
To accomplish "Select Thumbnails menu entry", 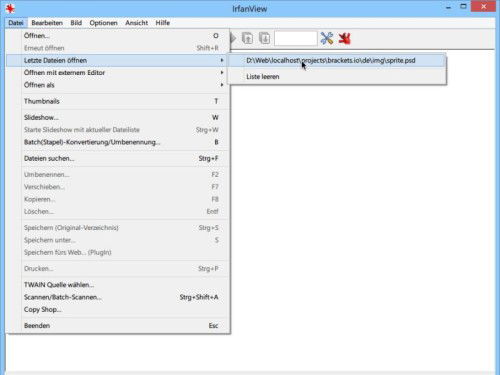I will point(118,101).
